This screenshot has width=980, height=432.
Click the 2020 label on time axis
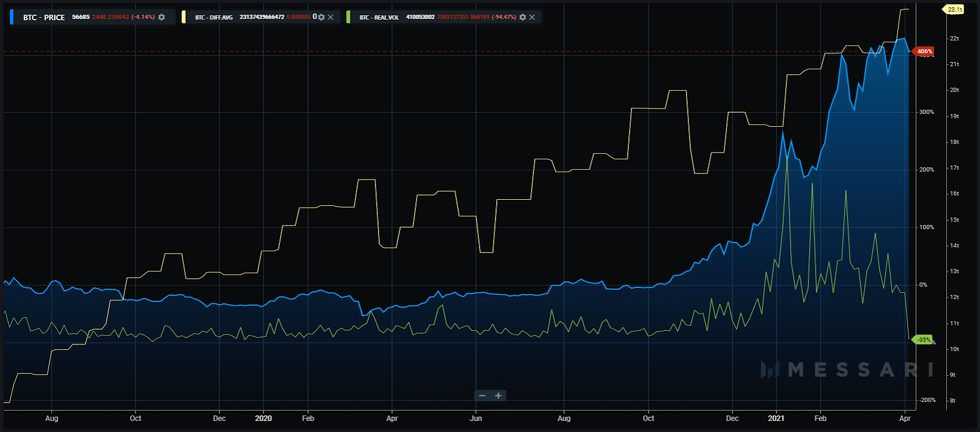pyautogui.click(x=263, y=419)
